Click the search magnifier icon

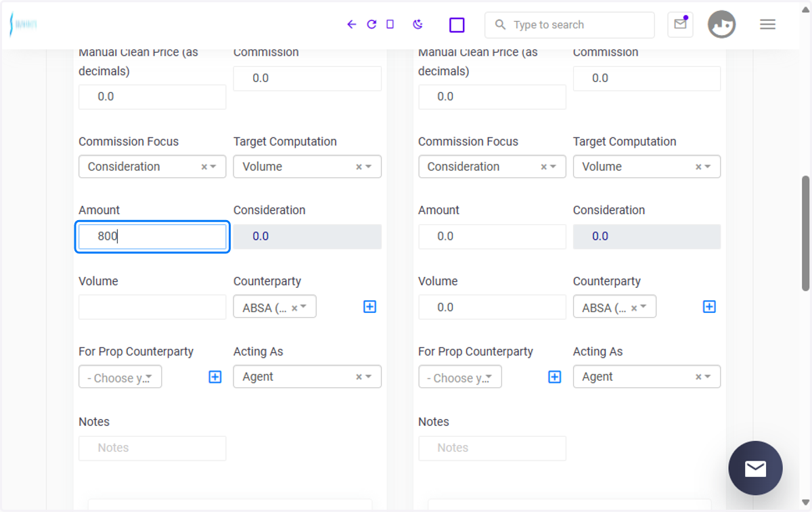pos(500,25)
